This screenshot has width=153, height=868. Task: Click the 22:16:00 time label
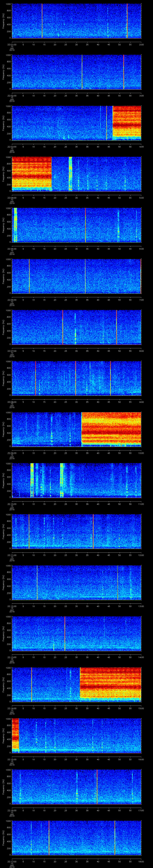pyautogui.click(x=12, y=810)
